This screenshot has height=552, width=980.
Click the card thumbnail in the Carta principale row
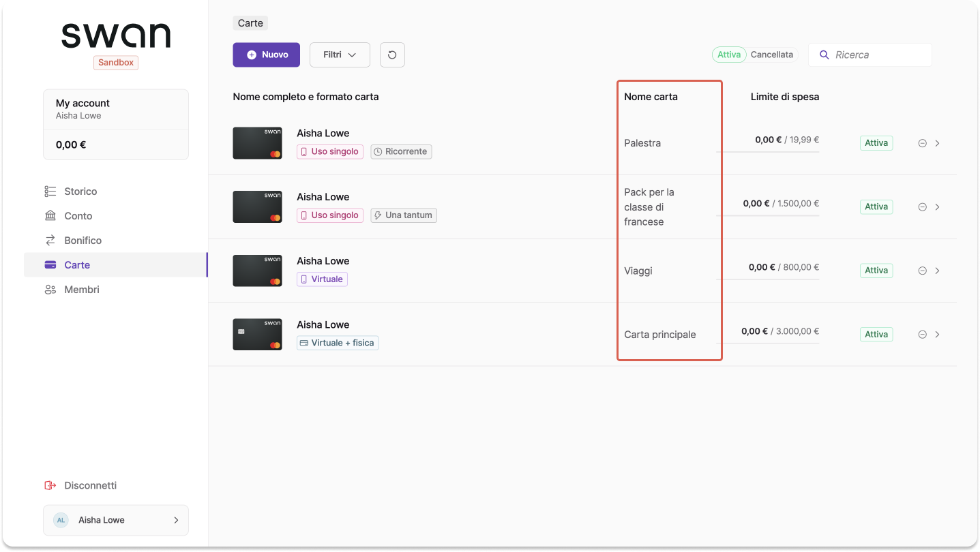point(257,335)
